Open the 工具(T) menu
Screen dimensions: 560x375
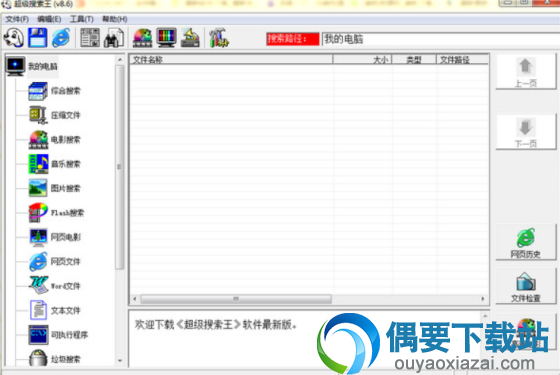coord(81,19)
